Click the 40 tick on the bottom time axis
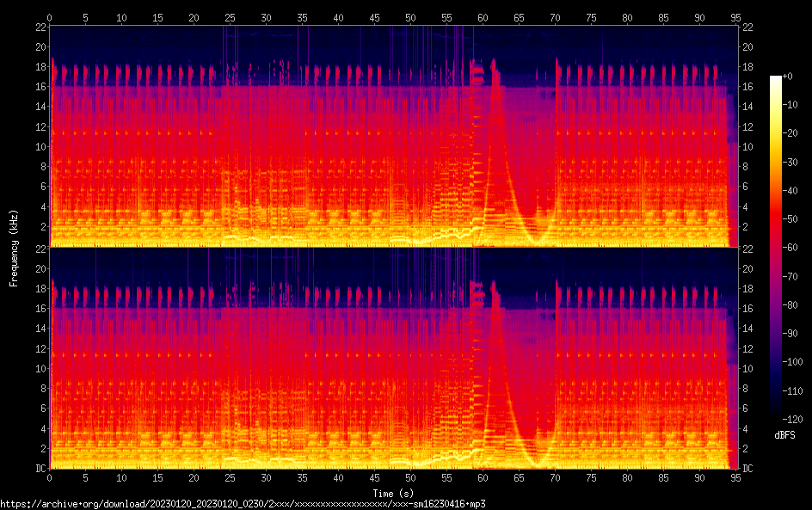This screenshot has width=812, height=510. [339, 478]
